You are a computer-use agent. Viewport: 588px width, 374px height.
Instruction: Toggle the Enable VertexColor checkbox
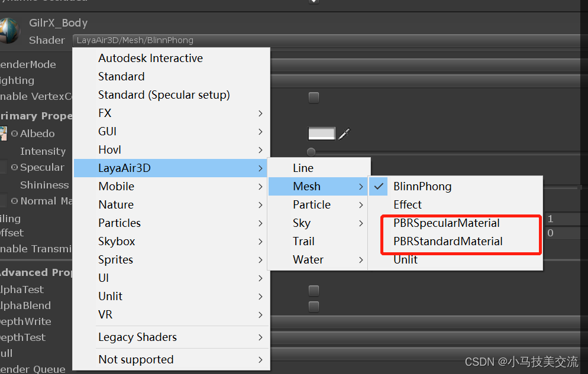coord(314,97)
